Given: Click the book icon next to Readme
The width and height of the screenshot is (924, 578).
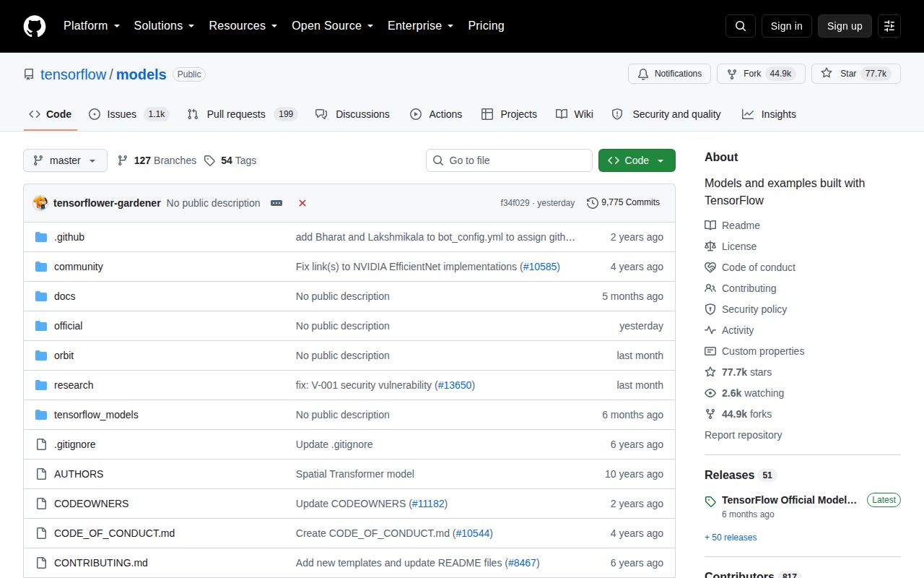Looking at the screenshot, I should 710,225.
